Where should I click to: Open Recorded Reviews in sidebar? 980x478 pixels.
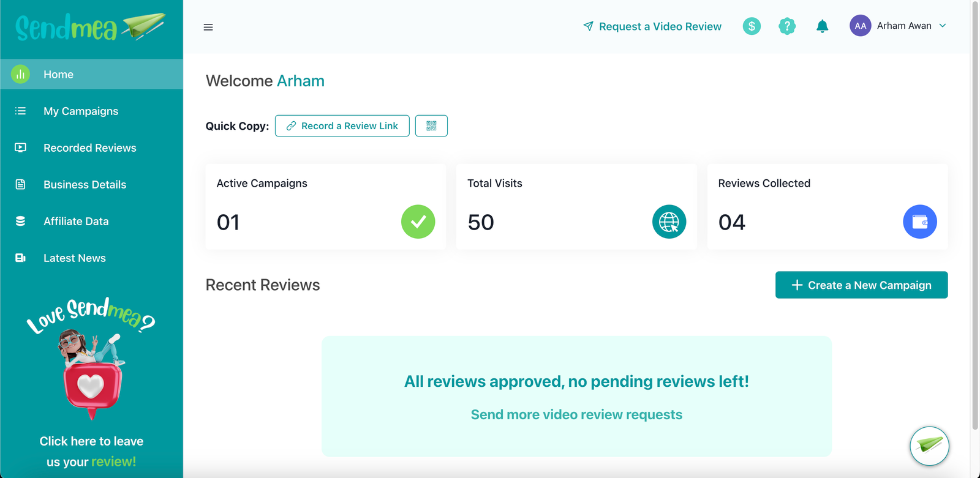[89, 148]
